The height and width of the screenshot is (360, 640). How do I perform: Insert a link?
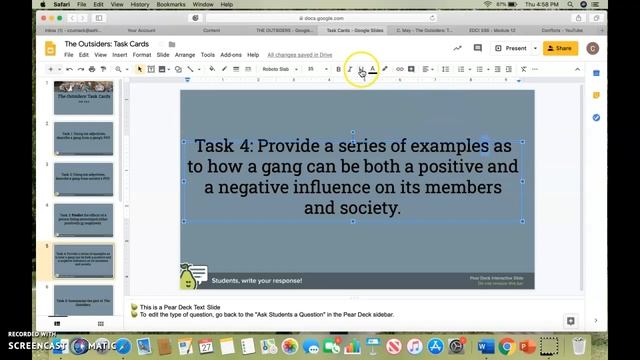click(400, 69)
